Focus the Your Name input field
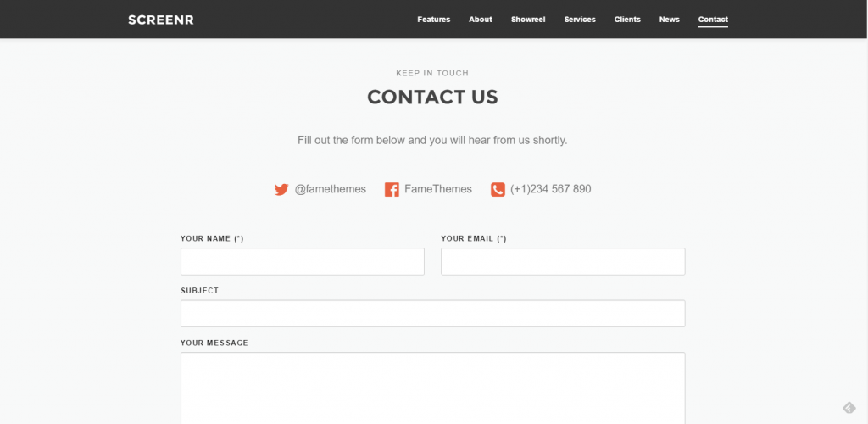This screenshot has height=424, width=868. 302,261
